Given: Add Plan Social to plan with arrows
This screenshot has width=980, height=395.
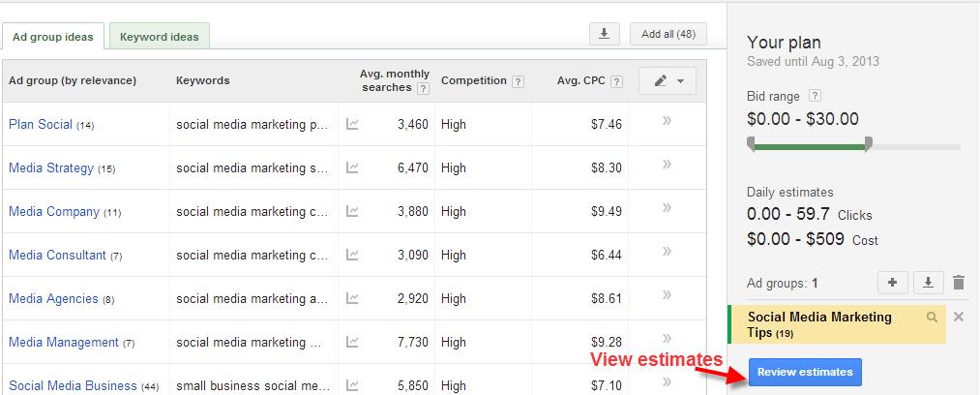Looking at the screenshot, I should (667, 121).
